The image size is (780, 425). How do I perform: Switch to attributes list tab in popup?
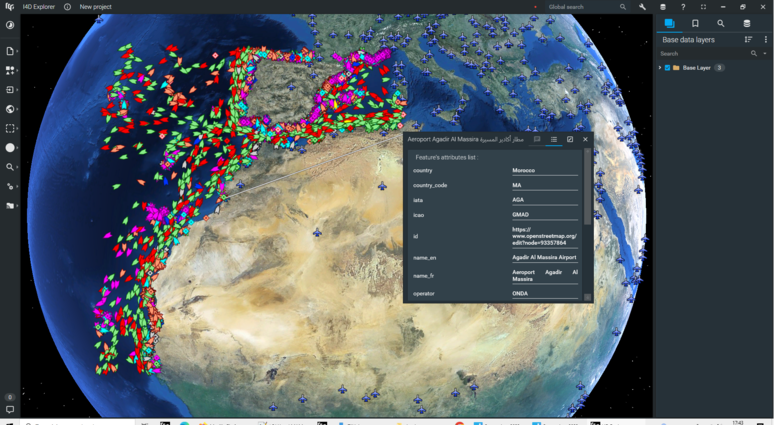(x=554, y=139)
